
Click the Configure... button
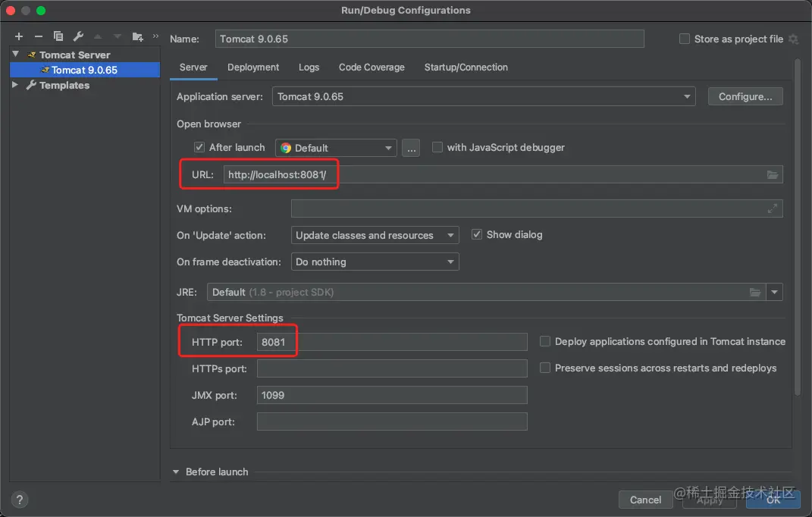745,96
